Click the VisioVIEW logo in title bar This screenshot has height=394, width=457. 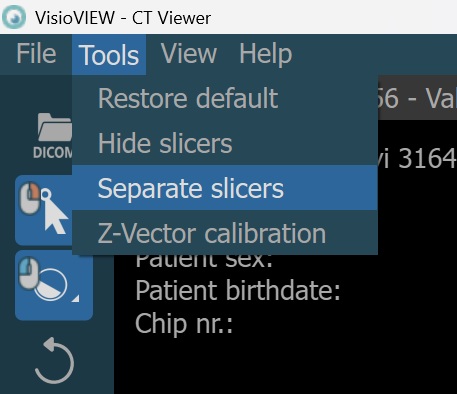pyautogui.click(x=14, y=17)
